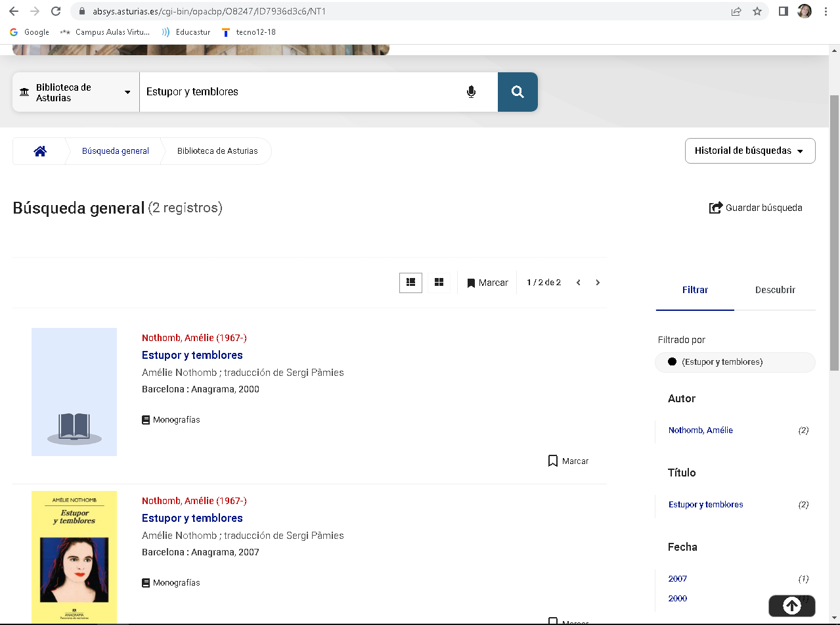Mark the 2000 edition record with Marcar
This screenshot has width=840, height=625.
click(568, 461)
